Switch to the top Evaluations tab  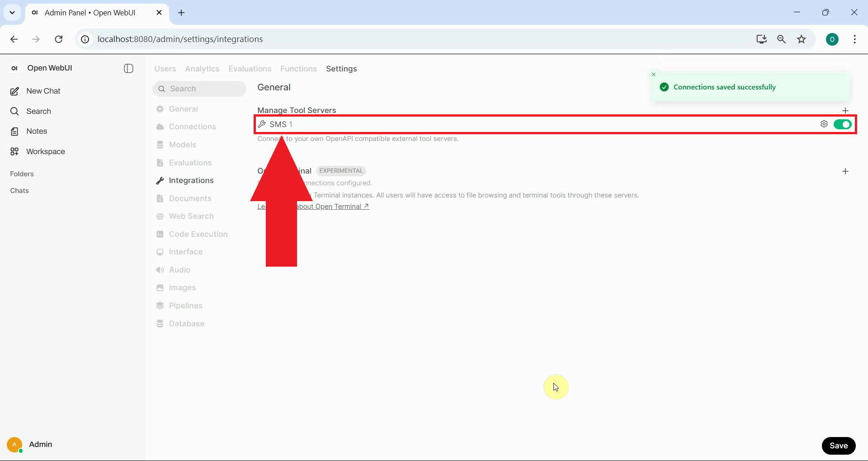point(250,69)
